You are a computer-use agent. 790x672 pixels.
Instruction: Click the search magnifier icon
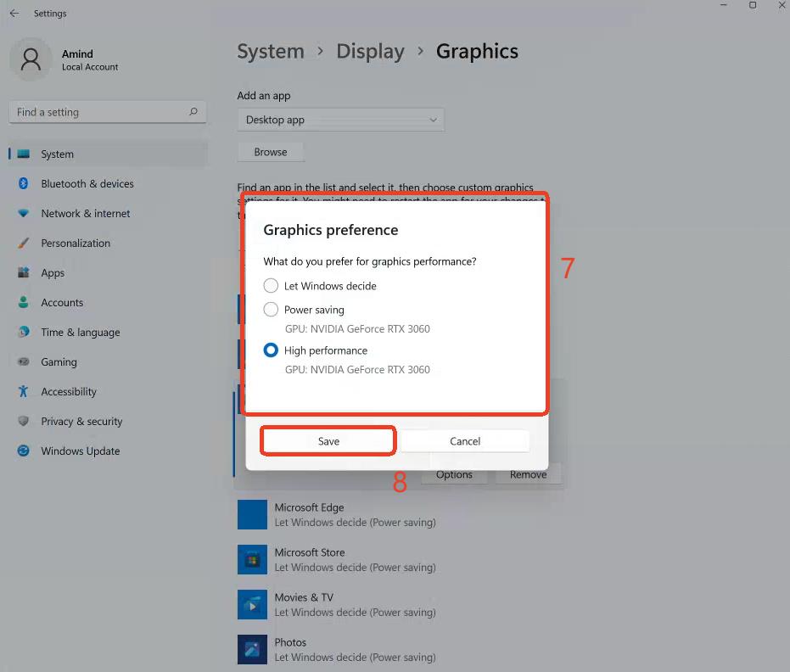click(x=193, y=112)
